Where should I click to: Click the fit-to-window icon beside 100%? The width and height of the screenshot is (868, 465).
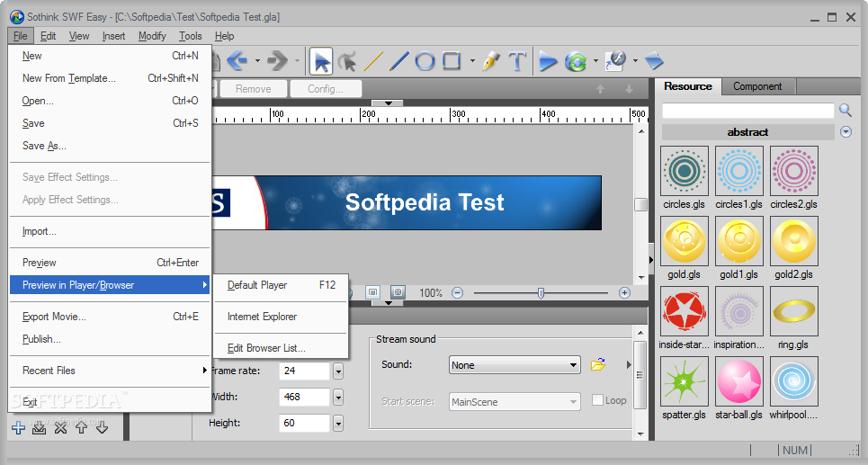[373, 292]
